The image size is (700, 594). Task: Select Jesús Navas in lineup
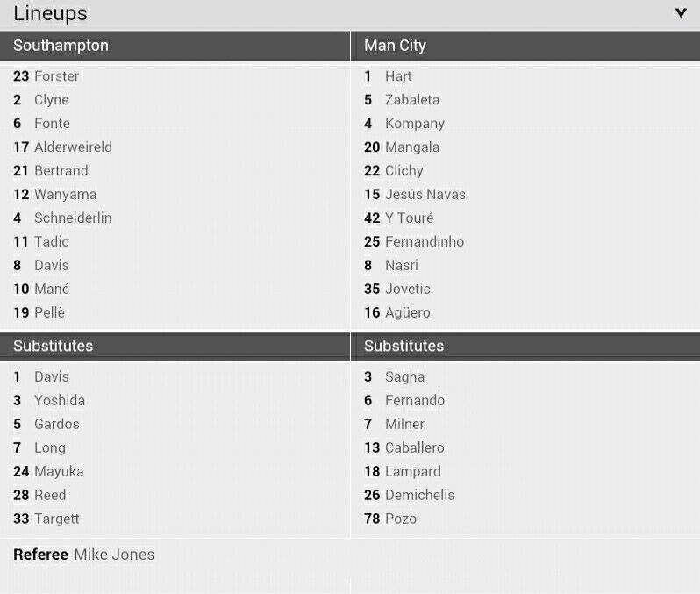pyautogui.click(x=415, y=194)
